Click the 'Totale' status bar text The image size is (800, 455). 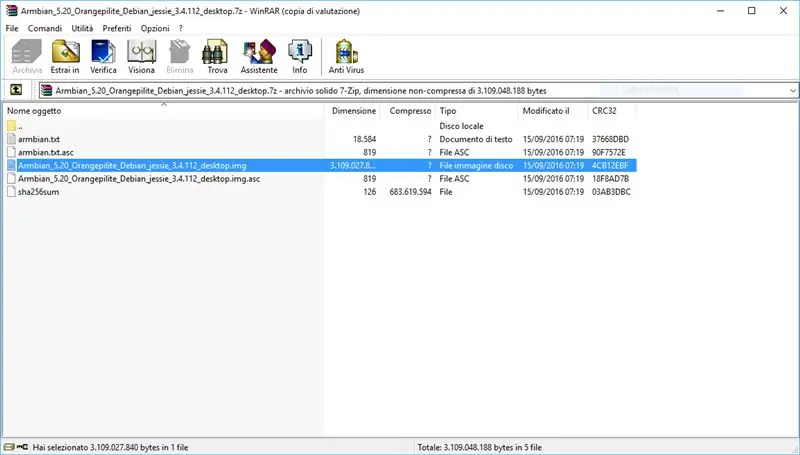480,447
